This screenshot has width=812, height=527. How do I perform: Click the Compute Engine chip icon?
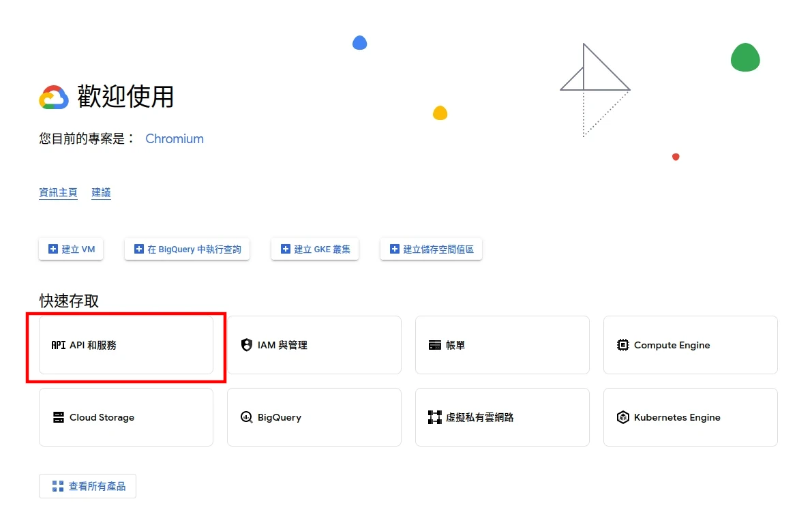coord(623,345)
